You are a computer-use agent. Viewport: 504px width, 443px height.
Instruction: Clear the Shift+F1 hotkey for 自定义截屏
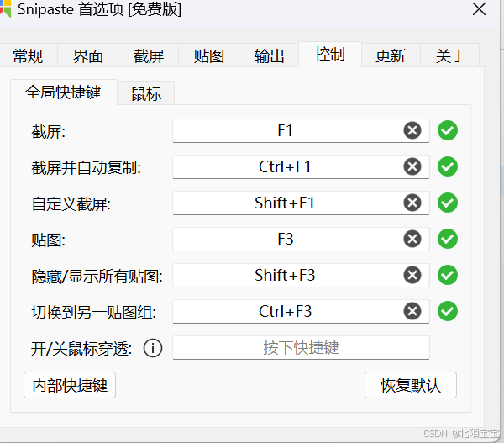pos(412,203)
